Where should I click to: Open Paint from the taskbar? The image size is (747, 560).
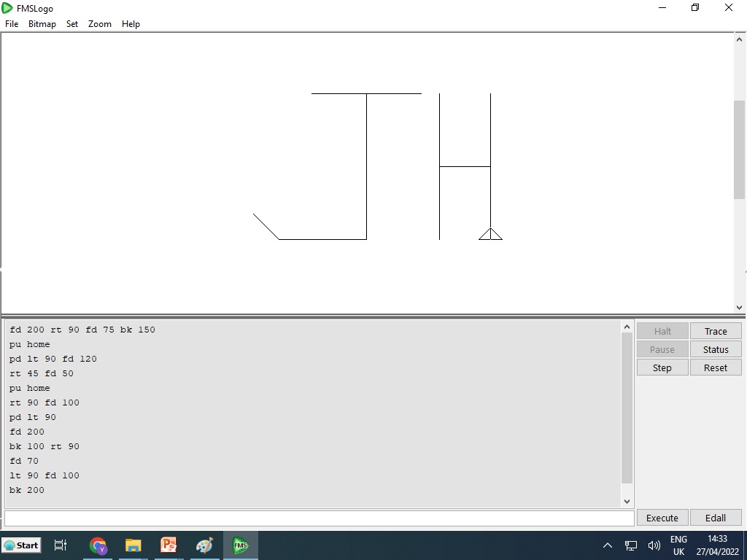point(204,545)
